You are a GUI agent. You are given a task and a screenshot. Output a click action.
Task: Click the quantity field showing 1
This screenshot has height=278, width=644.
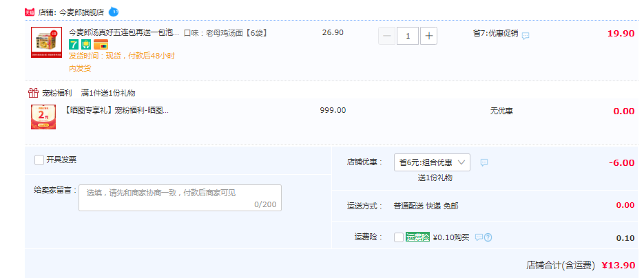click(x=408, y=36)
